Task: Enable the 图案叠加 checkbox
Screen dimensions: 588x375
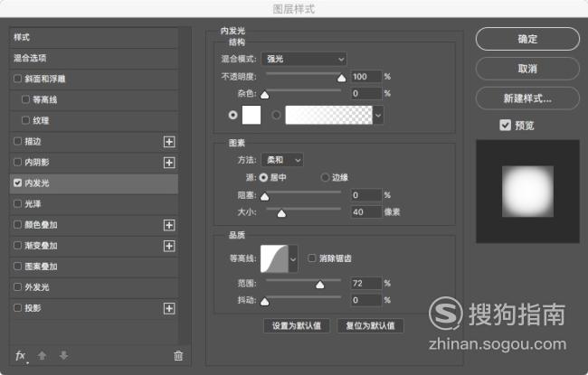Action: point(17,266)
